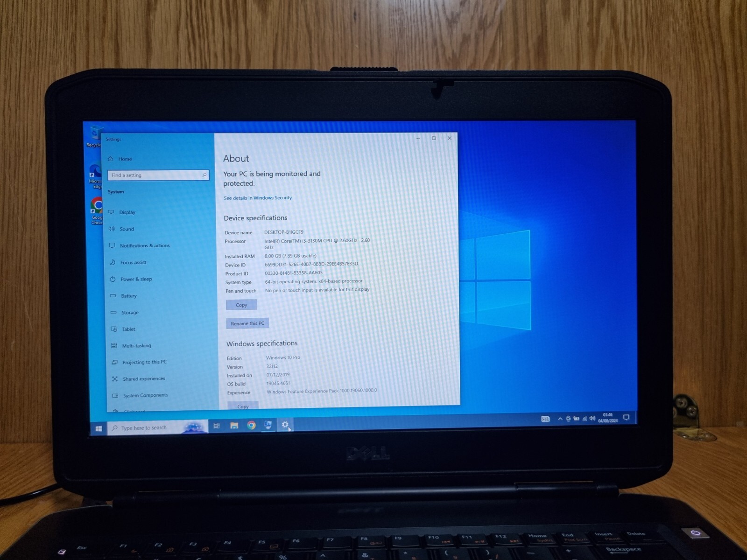Image resolution: width=747 pixels, height=560 pixels.
Task: Open Power & sleep settings
Action: point(131,279)
